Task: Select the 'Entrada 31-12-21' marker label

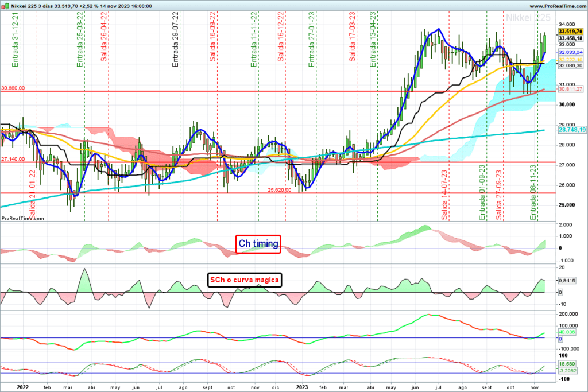Action: (x=15, y=40)
